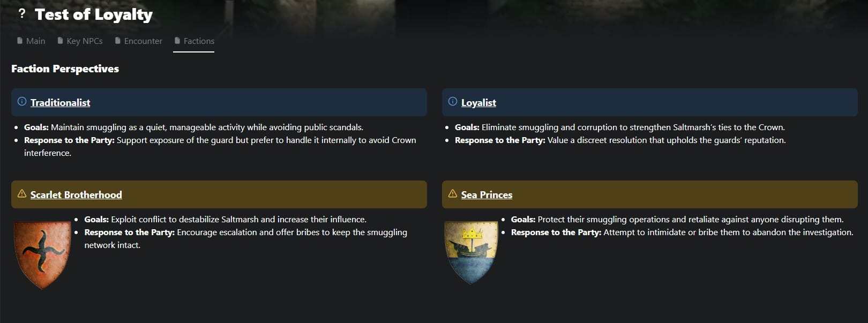868x323 pixels.
Task: Open the Scarlet Brotherhood link
Action: 76,195
